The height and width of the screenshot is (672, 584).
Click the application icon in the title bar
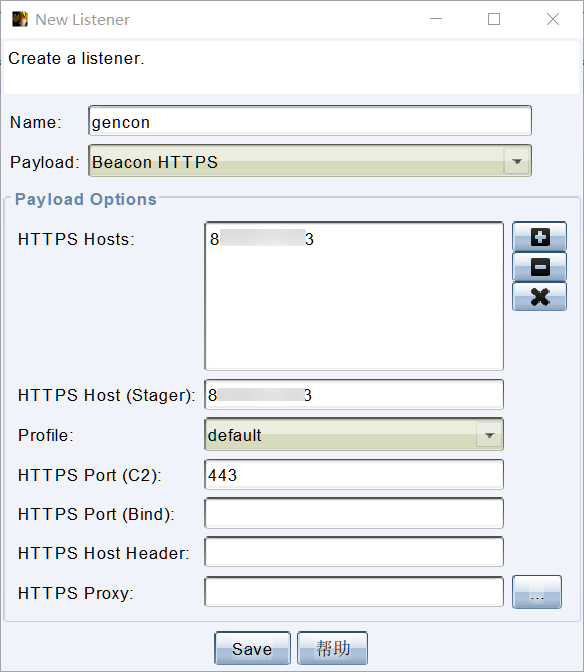(x=20, y=19)
